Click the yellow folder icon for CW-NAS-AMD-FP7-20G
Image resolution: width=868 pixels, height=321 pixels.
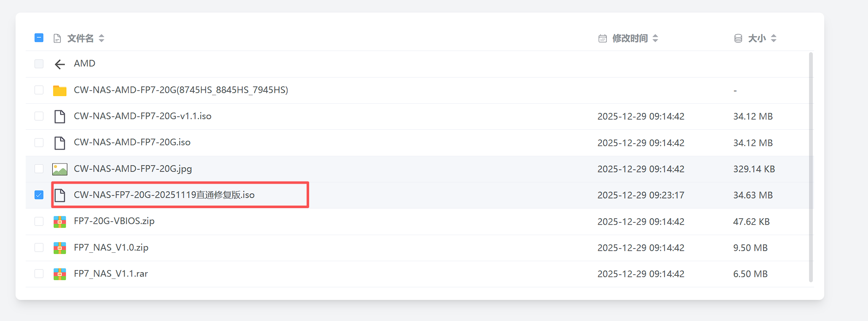tap(60, 91)
